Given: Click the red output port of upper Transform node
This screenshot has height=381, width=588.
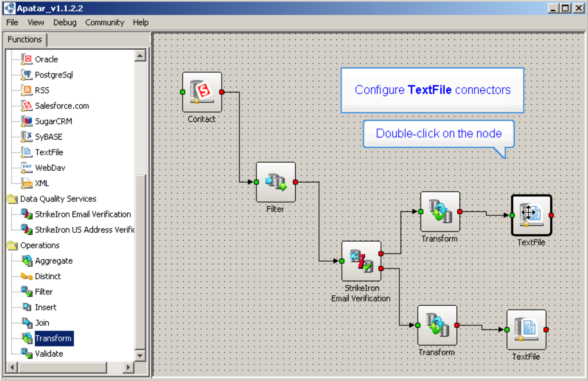Looking at the screenshot, I should pos(460,212).
